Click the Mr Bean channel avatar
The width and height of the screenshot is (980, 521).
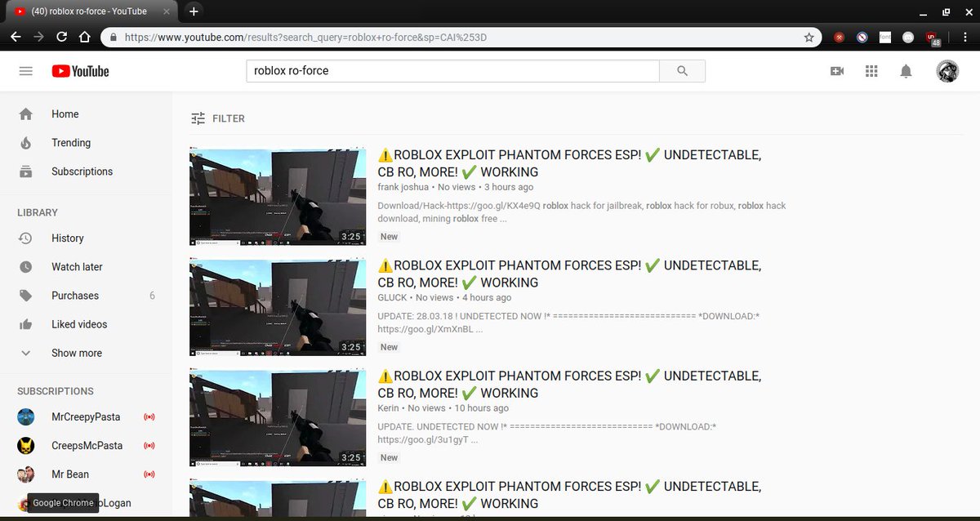26,474
